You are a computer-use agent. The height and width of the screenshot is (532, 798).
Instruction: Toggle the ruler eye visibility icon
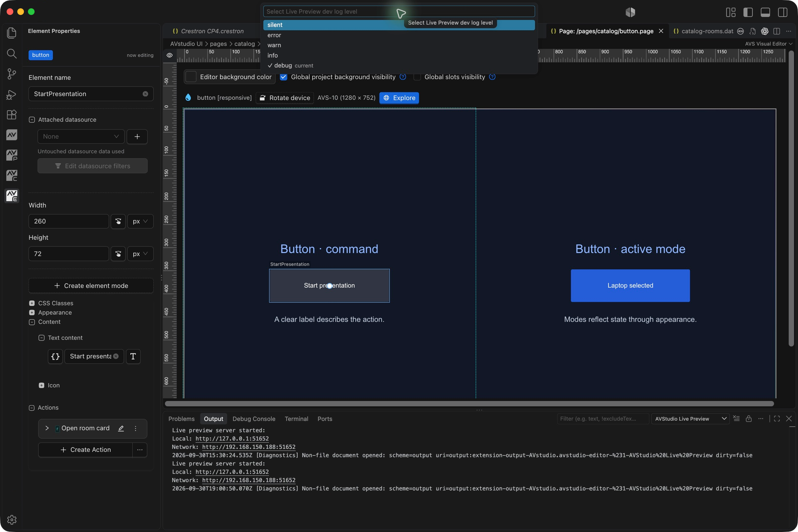pos(170,55)
